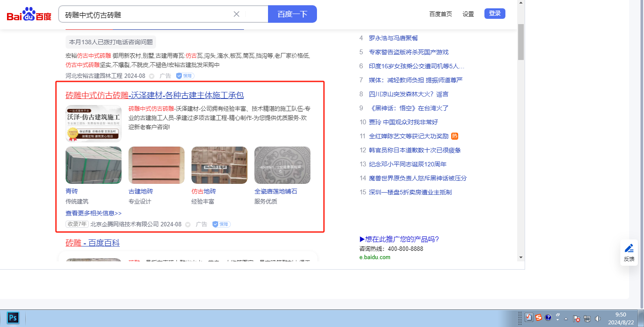The image size is (644, 327).
Task: Click 查看更多相关信息>> link
Action: pos(94,213)
